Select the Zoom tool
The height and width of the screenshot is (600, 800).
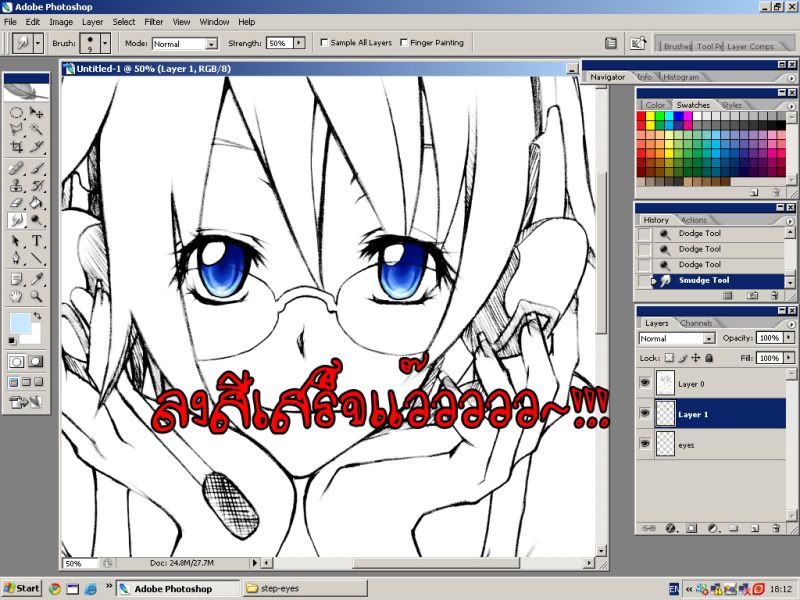pyautogui.click(x=36, y=296)
